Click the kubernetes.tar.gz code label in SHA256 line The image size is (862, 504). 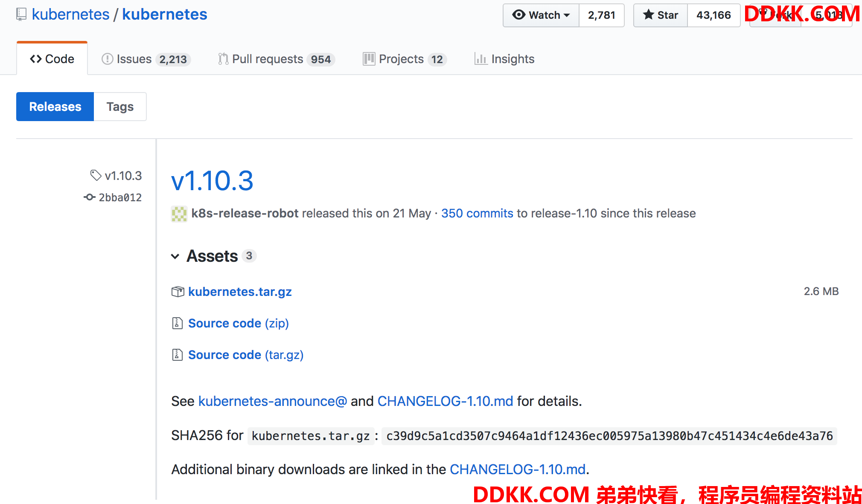(311, 436)
